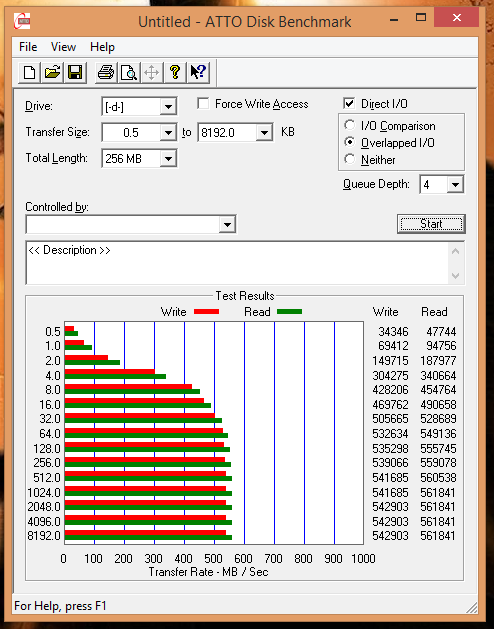Viewport: 494px width, 629px height.
Task: Click the read value 187977
Action: pyautogui.click(x=438, y=360)
